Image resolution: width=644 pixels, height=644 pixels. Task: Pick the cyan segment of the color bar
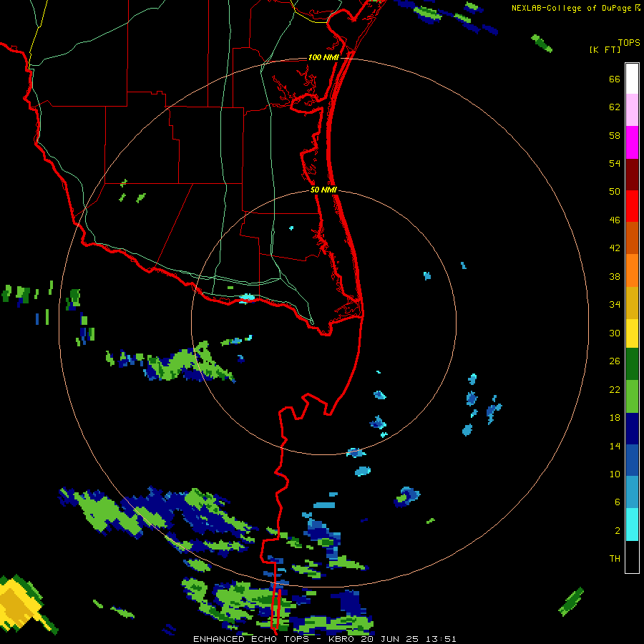pos(632,524)
